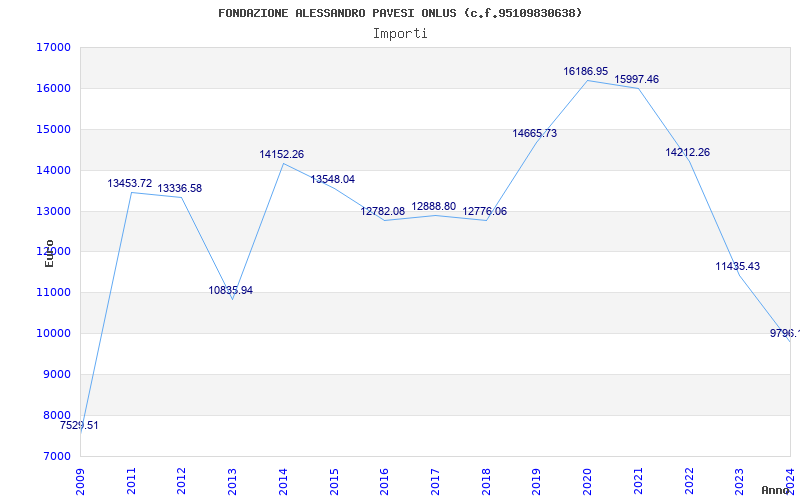800x500 pixels.
Task: Select the 13453.72 value label
Action: tap(130, 184)
